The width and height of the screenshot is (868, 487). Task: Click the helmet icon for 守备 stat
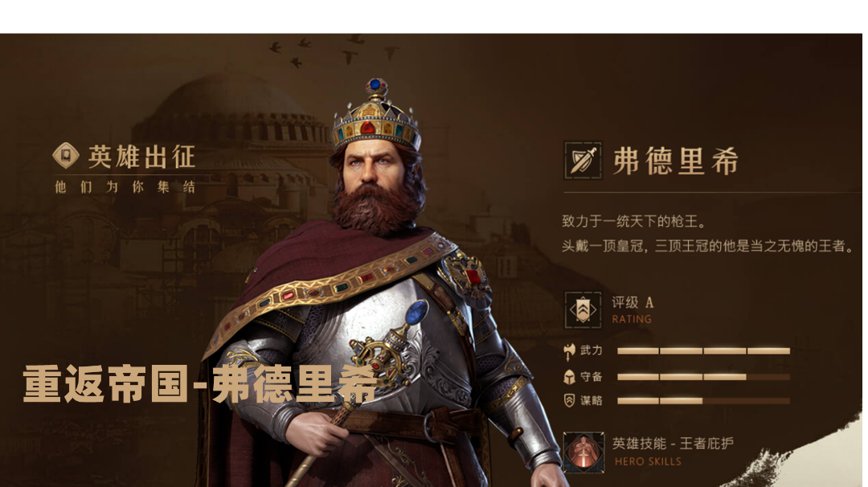pos(569,377)
